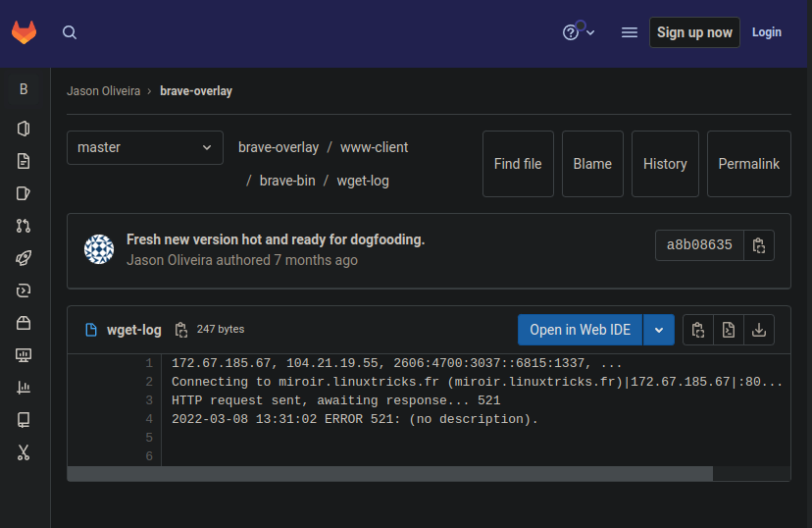
Task: Open the project avatar B in sidebar
Action: pos(24,89)
